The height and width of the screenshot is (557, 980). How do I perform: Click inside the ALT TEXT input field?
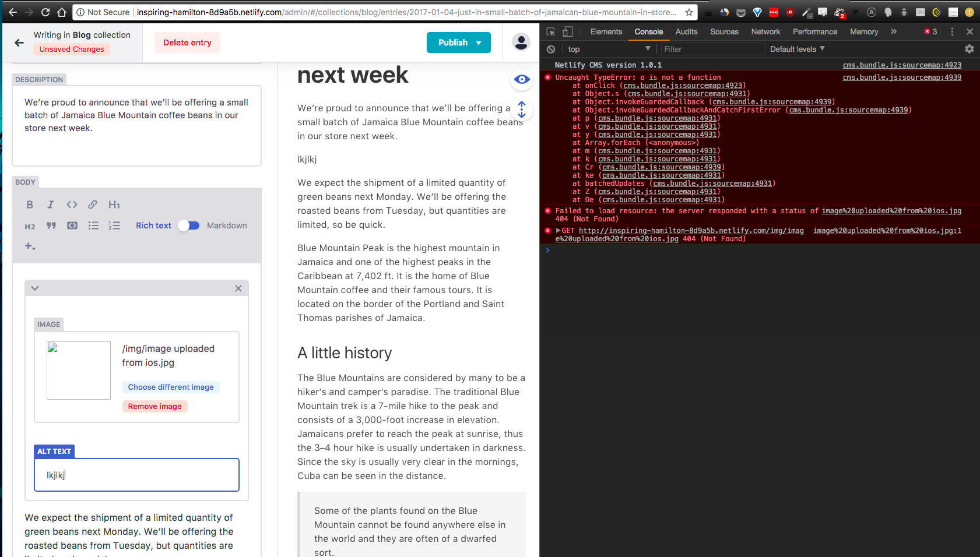pyautogui.click(x=136, y=475)
